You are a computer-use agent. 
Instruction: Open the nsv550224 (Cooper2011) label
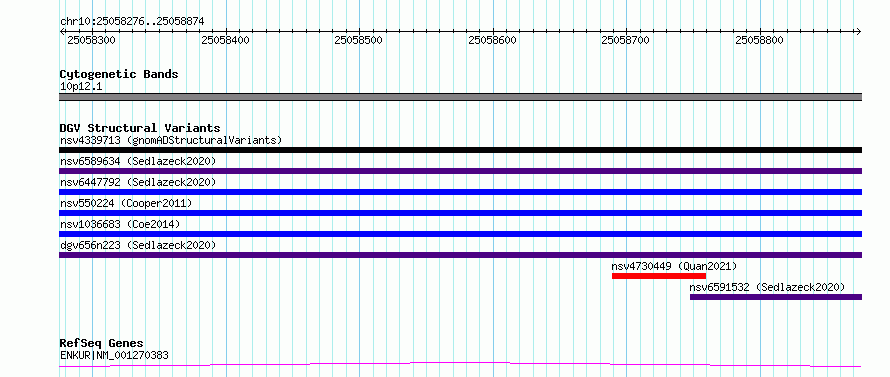[x=126, y=203]
